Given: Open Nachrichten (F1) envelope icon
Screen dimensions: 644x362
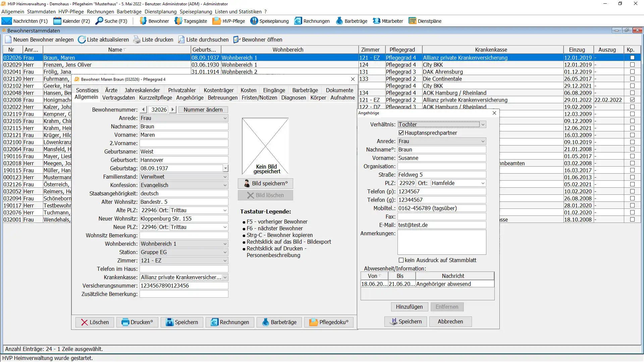Looking at the screenshot, I should tap(7, 21).
